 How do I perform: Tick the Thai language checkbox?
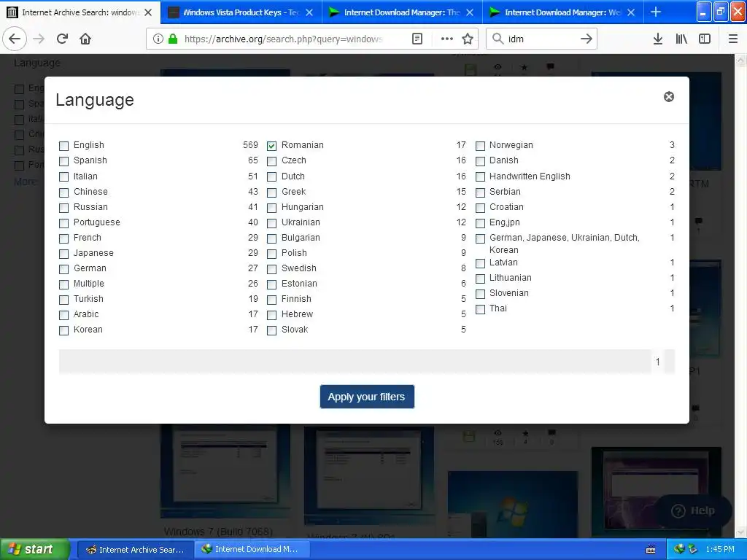[480, 309]
